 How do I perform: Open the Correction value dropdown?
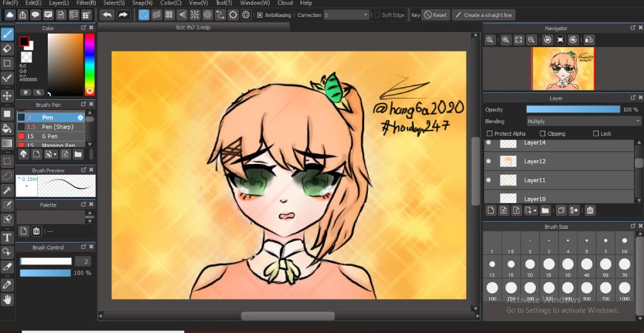tap(347, 15)
